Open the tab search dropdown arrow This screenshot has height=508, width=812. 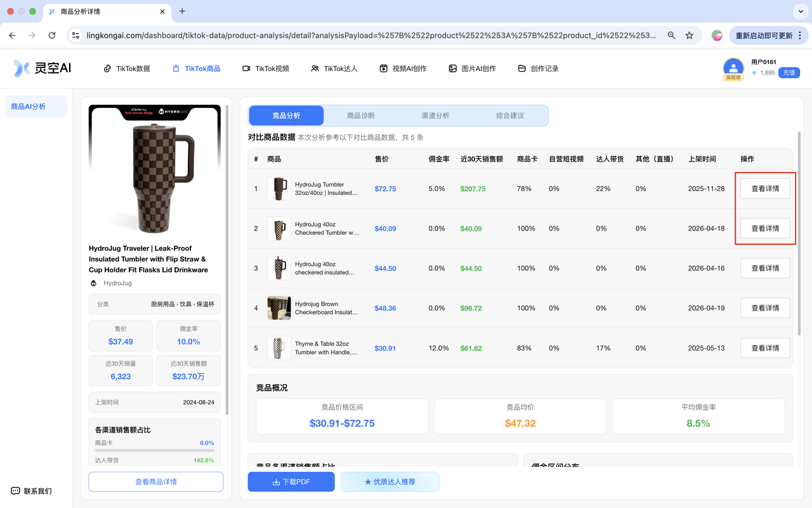799,11
